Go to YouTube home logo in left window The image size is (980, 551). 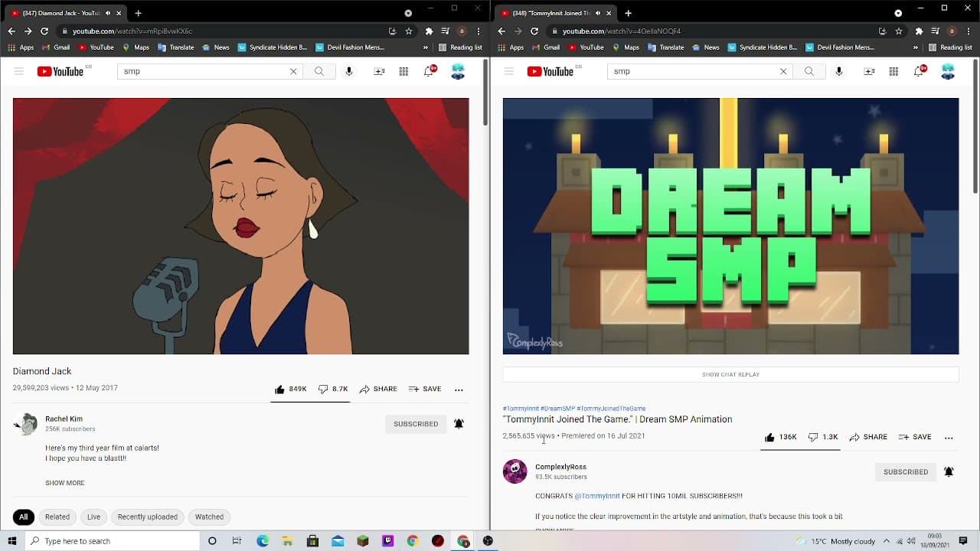pos(60,71)
